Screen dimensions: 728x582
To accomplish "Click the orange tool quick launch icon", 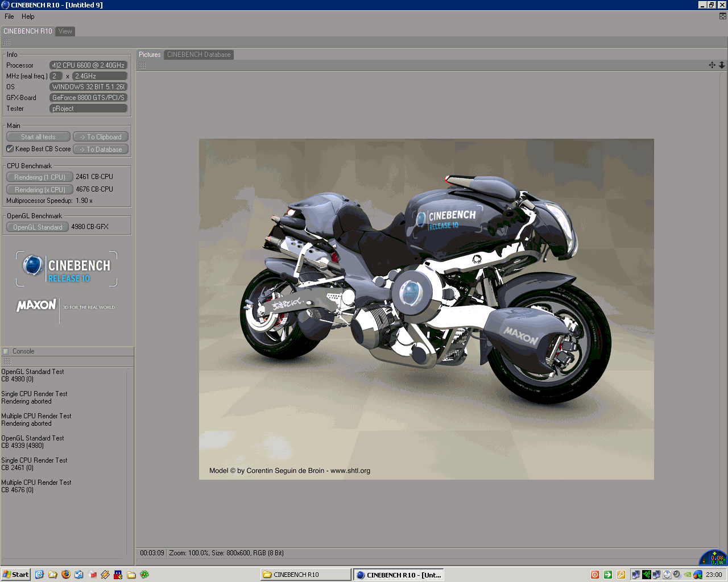I will point(105,575).
